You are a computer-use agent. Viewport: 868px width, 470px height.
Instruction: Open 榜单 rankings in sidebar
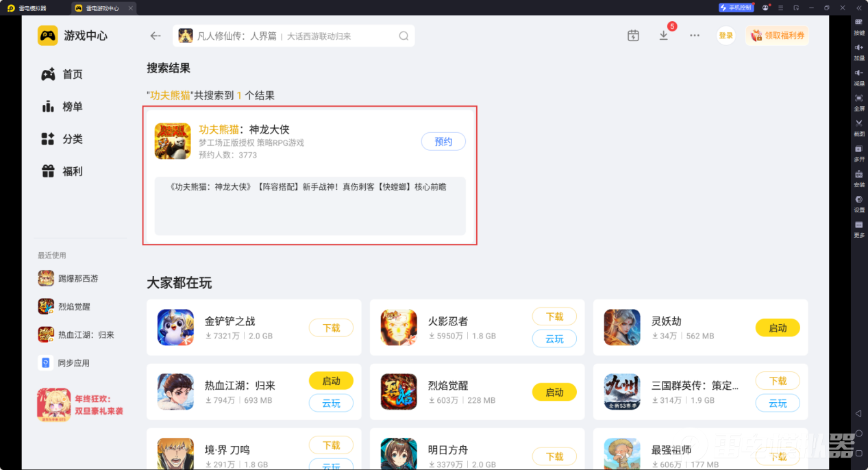point(62,107)
